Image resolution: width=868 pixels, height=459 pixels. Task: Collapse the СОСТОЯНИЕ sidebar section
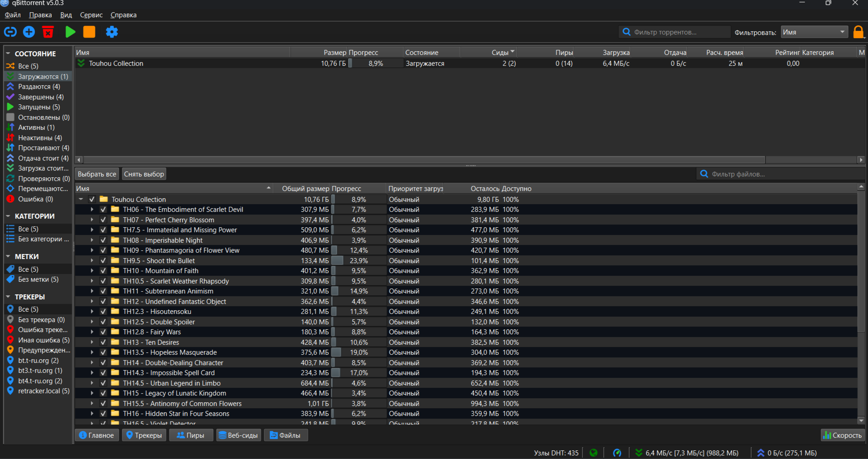tap(8, 54)
